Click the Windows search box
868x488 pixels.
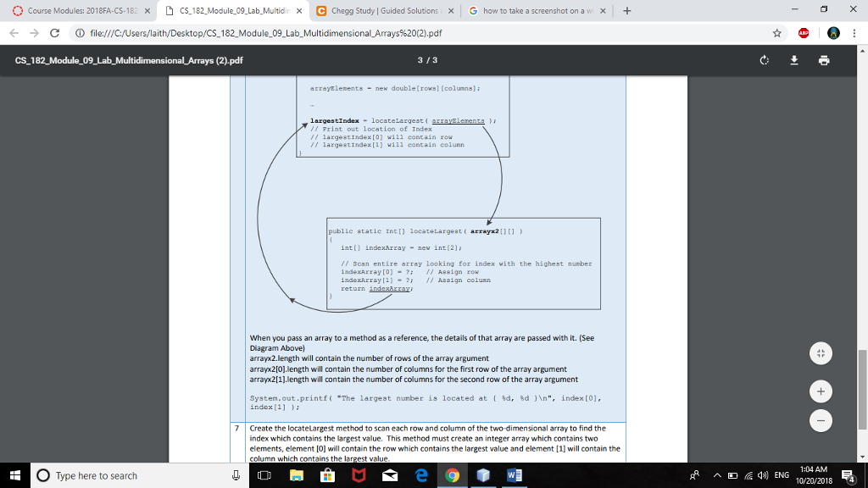(x=127, y=475)
